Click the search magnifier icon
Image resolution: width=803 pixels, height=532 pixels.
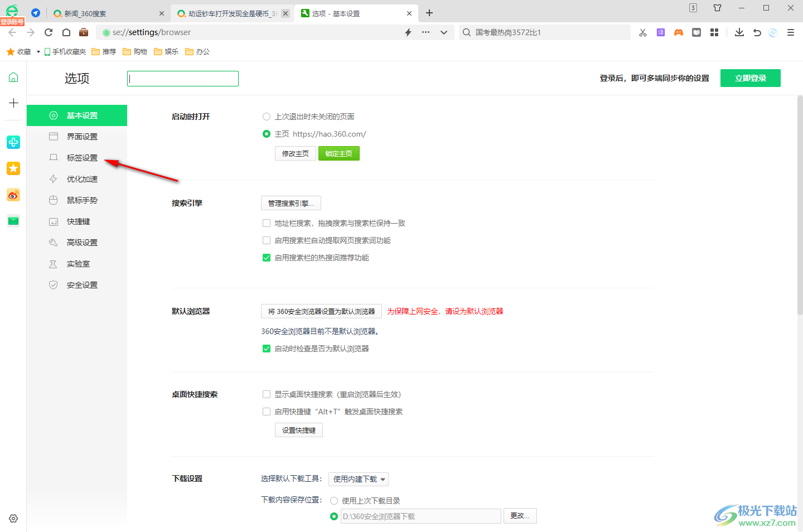(x=467, y=32)
